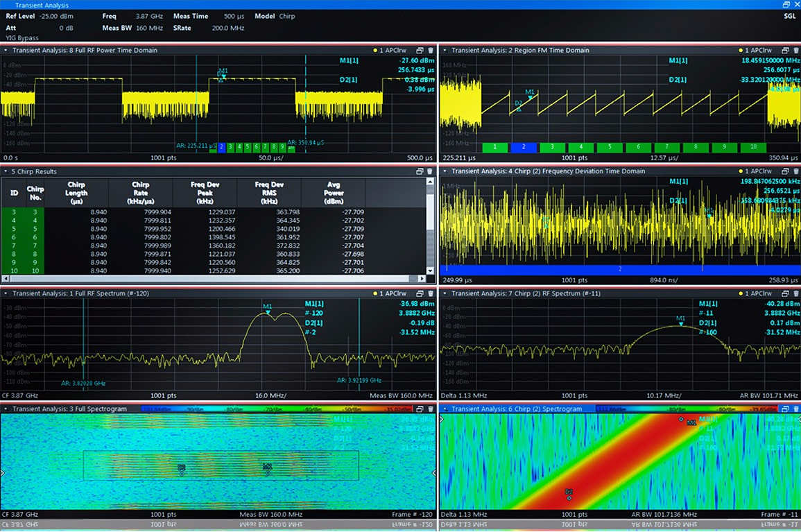Click the Chirp Results scroll up arrow
This screenshot has width=801, height=532.
[x=430, y=182]
